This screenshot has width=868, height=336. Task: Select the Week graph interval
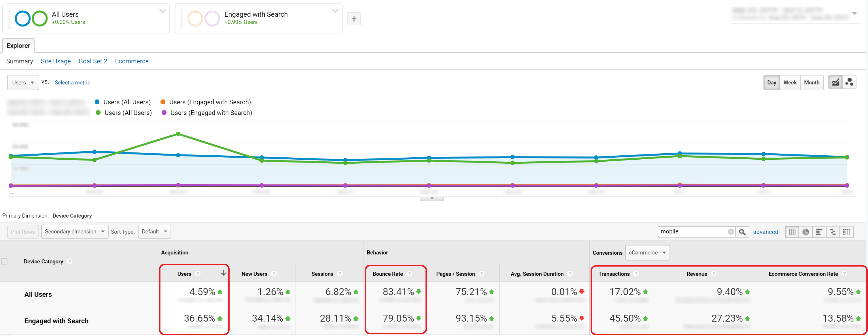tap(790, 83)
